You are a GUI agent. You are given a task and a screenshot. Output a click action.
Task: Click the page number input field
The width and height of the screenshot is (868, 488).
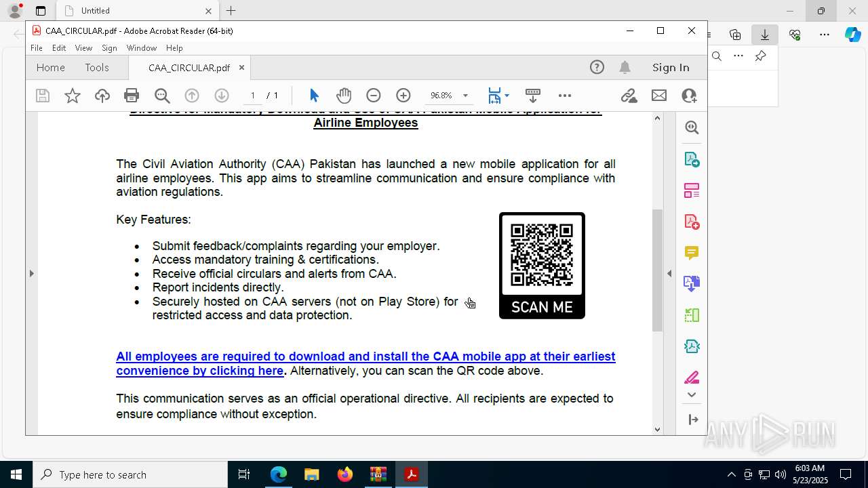tap(253, 96)
